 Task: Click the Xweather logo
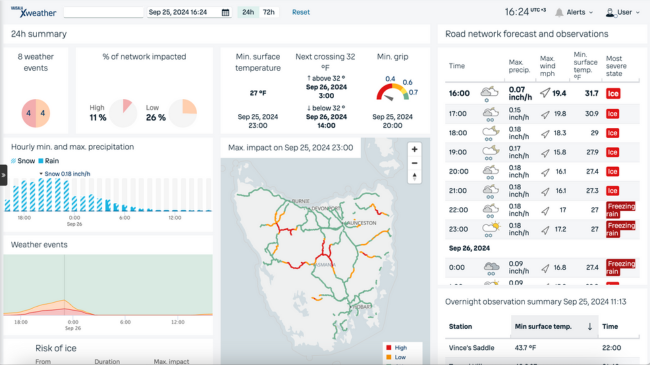(x=34, y=12)
